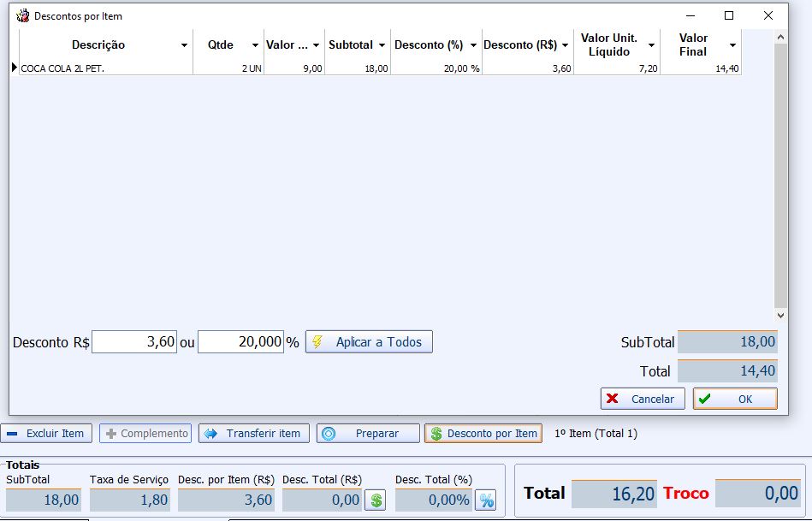Expand the Subtotal column dropdown arrow

pos(382,45)
